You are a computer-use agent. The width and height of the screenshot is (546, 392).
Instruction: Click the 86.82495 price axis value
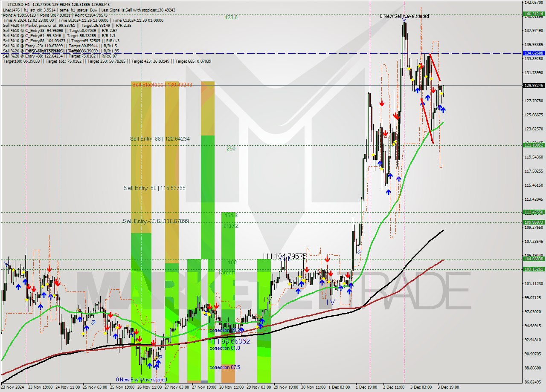pos(534,382)
